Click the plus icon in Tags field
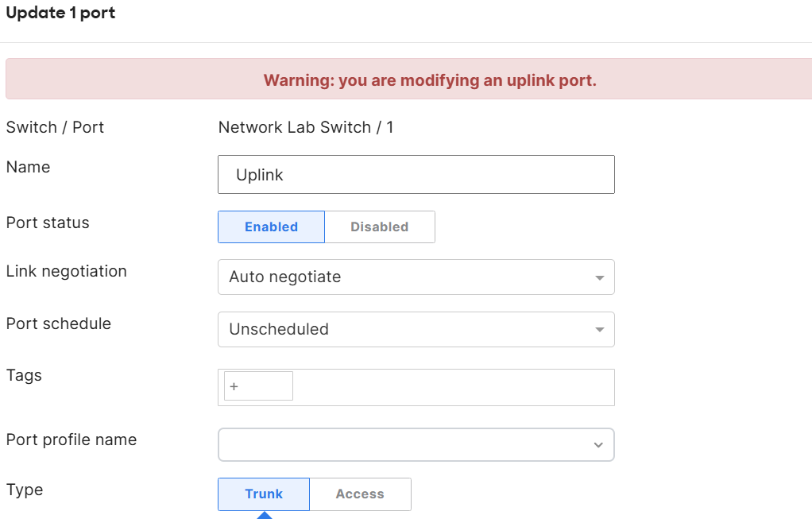This screenshot has width=812, height=519. [234, 386]
